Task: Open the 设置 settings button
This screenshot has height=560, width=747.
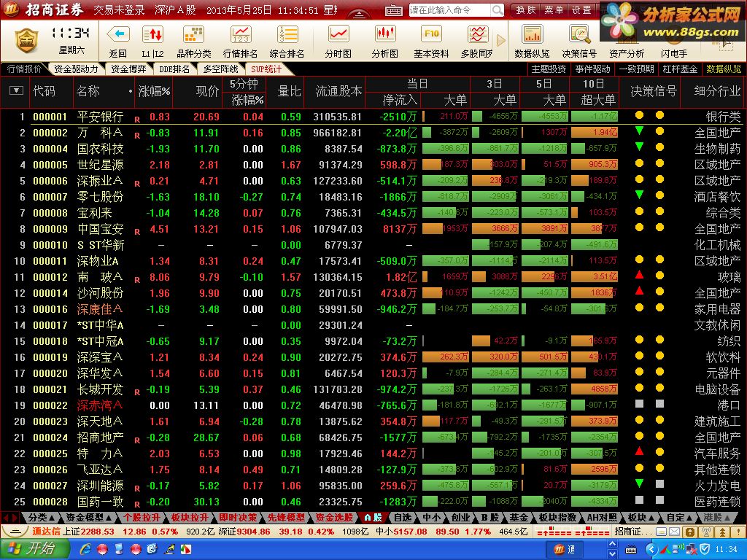Action: point(581,9)
